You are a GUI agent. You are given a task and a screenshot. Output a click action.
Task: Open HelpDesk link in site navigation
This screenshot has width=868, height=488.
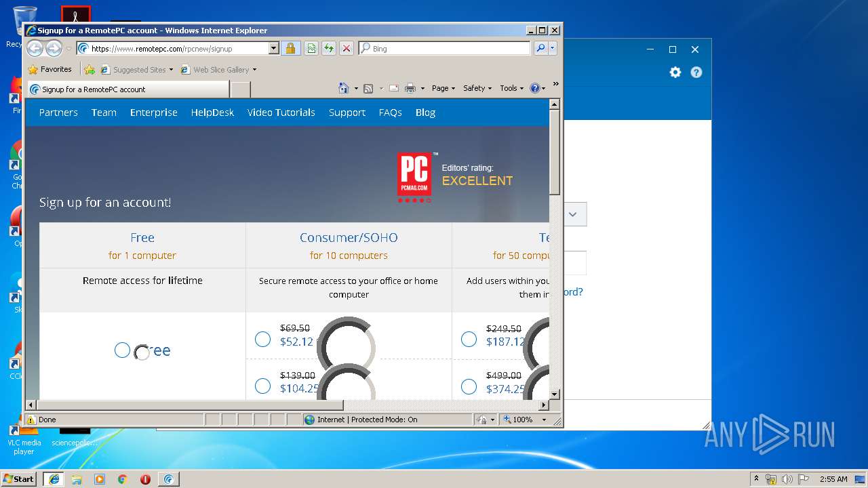pyautogui.click(x=212, y=113)
